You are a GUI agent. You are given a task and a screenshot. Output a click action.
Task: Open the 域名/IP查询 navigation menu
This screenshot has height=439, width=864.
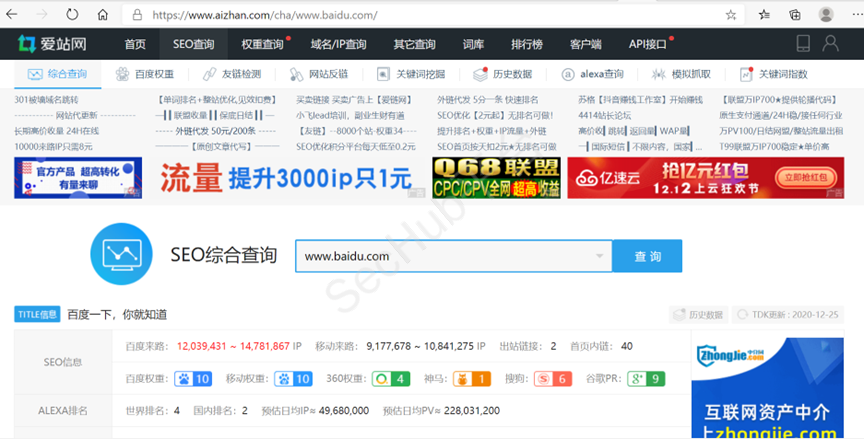click(338, 44)
